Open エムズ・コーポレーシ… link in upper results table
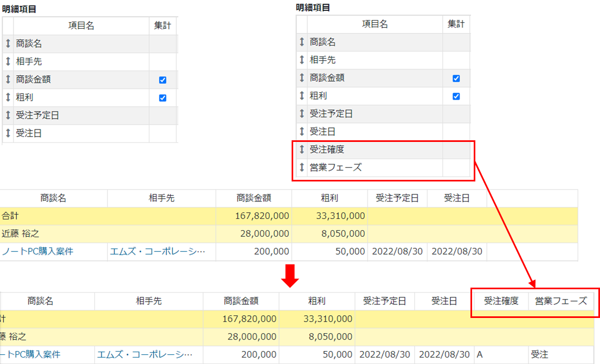Viewport: 600px width, 364px height. pyautogui.click(x=158, y=251)
